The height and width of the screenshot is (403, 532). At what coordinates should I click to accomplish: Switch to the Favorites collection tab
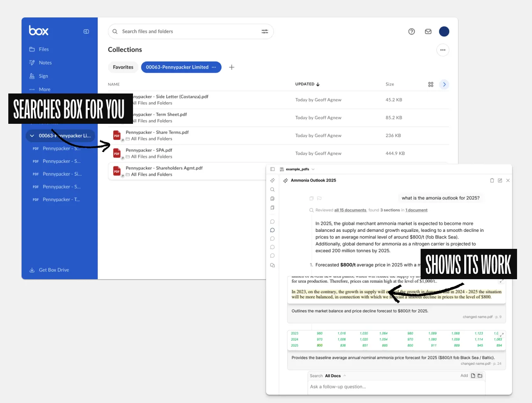[x=123, y=67]
